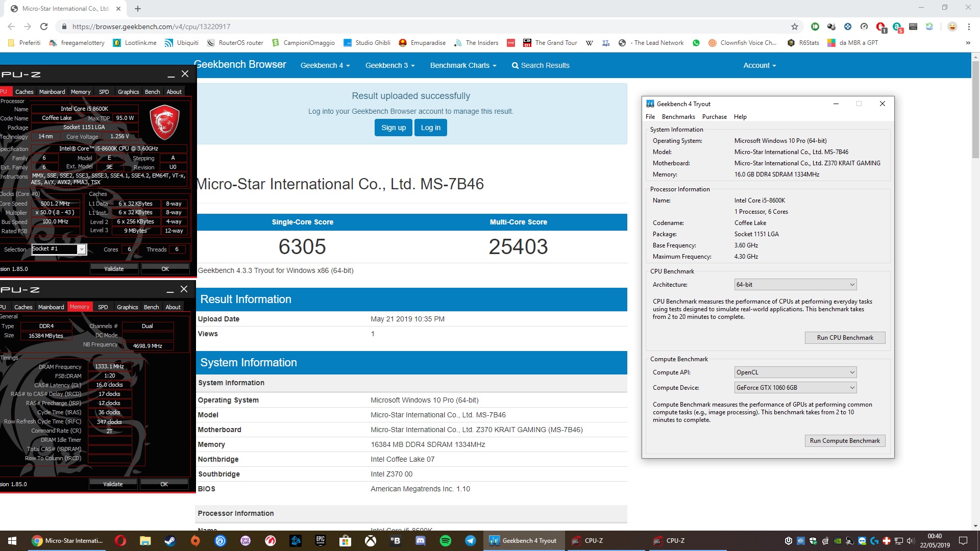
Task: Bookmark this page with the star icon
Action: tap(795, 27)
